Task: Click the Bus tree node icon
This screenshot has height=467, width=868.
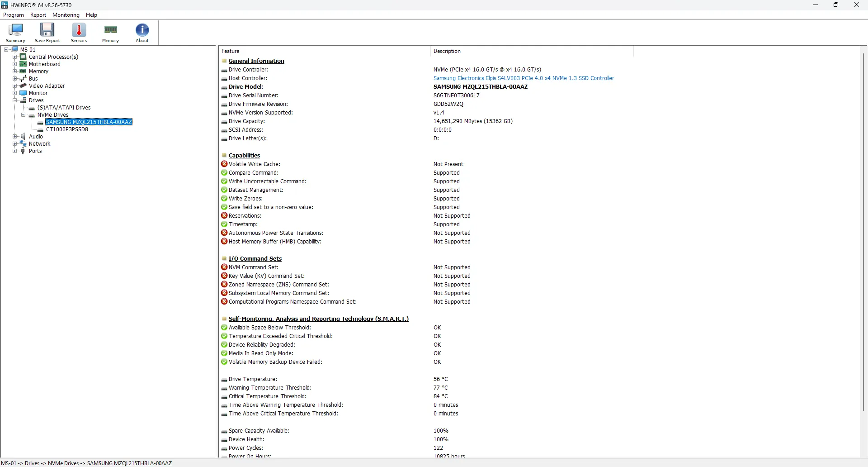Action: 23,78
